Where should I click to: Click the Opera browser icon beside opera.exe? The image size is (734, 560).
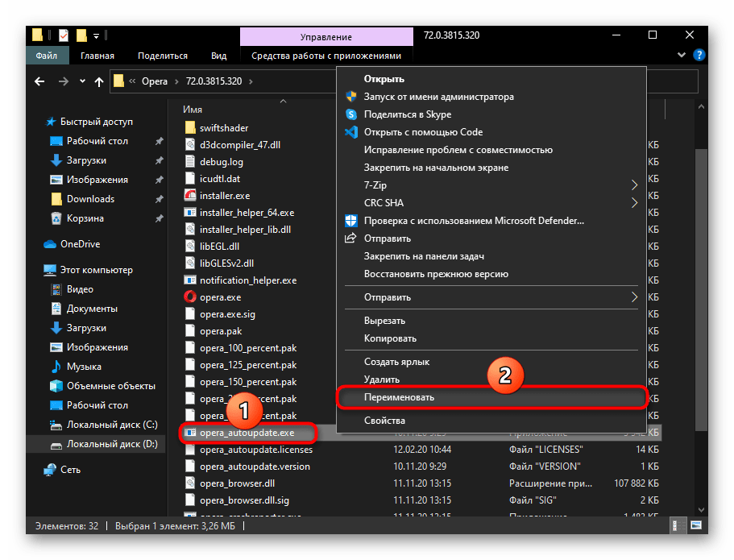tap(190, 297)
